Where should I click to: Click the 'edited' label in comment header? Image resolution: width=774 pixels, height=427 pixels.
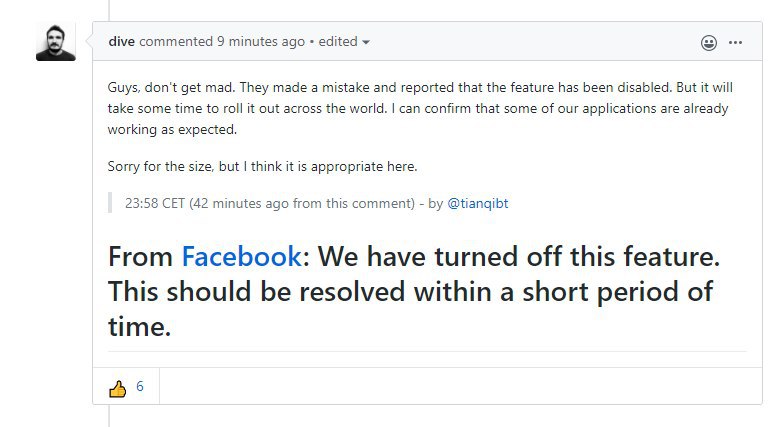[338, 42]
